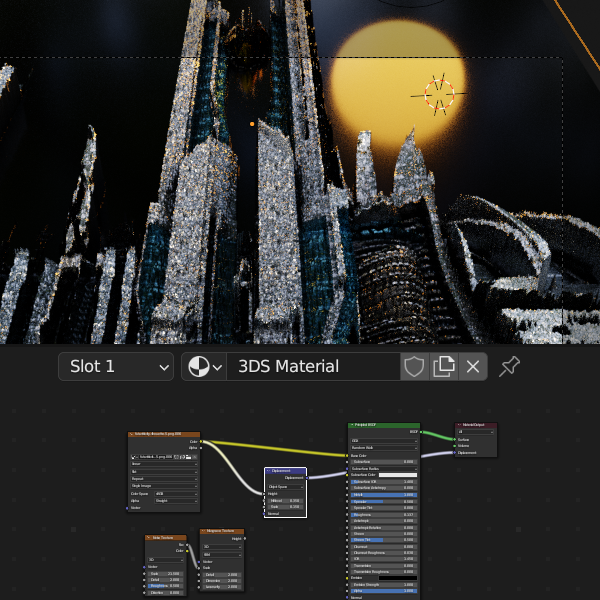Screen dimensions: 600x600
Task: Click the Musgrave Texture Lacunarity field
Action: tap(222, 587)
